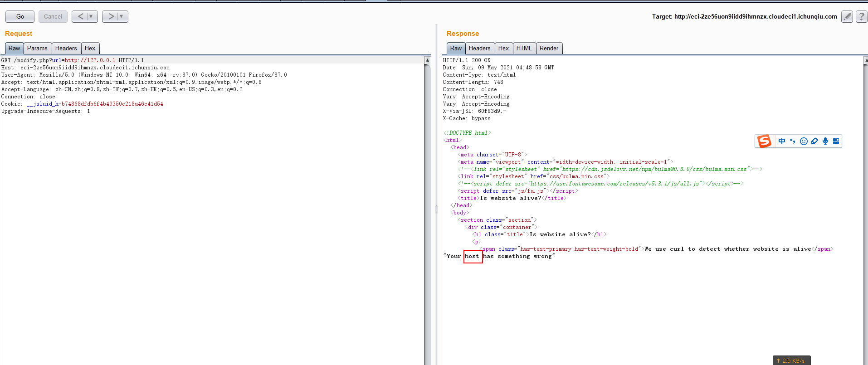Click response pane scrollbar up arrow
This screenshot has width=868, height=365.
click(x=866, y=60)
